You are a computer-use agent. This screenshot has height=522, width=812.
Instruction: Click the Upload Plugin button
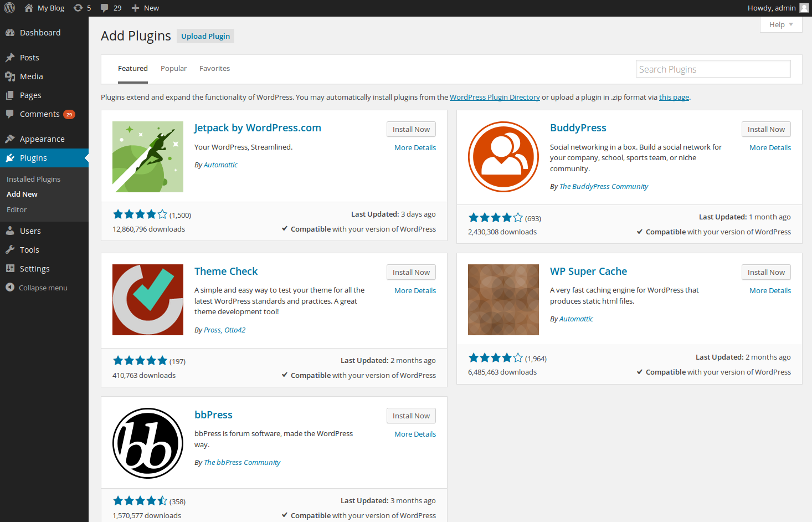coord(205,36)
